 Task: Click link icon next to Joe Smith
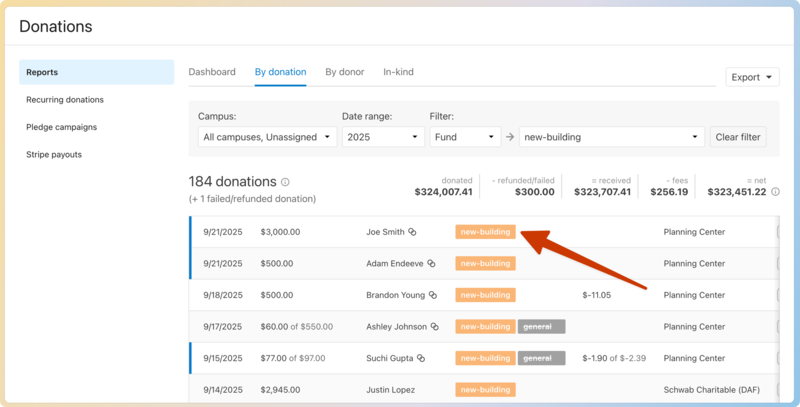click(x=412, y=232)
